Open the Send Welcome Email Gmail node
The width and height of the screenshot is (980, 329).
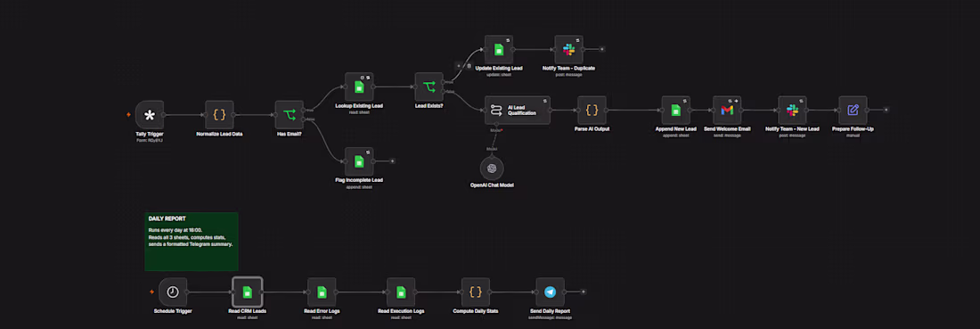click(x=727, y=110)
